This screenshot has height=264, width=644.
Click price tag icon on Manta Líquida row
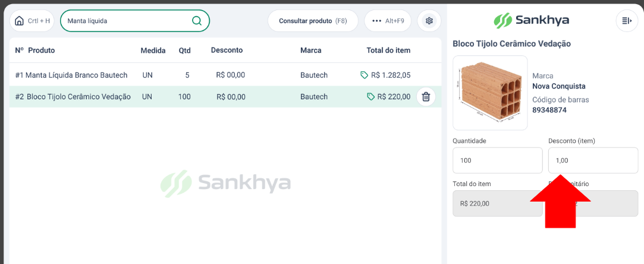click(x=364, y=75)
